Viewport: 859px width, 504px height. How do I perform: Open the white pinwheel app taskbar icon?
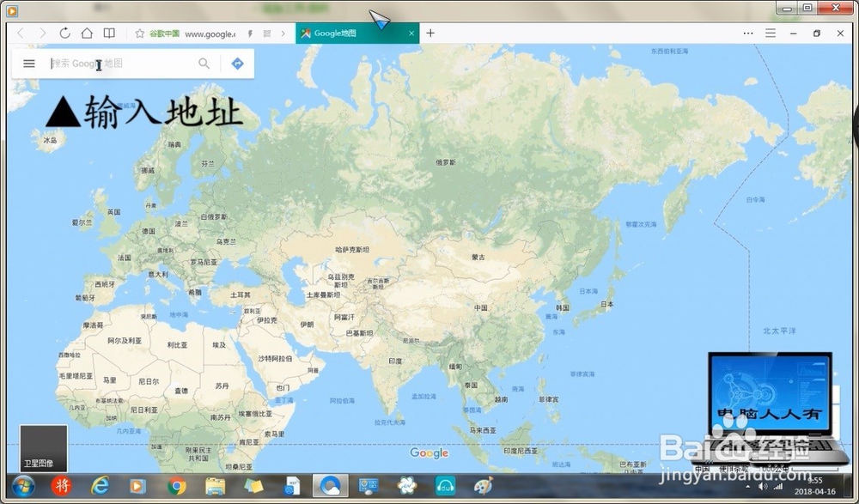click(406, 486)
